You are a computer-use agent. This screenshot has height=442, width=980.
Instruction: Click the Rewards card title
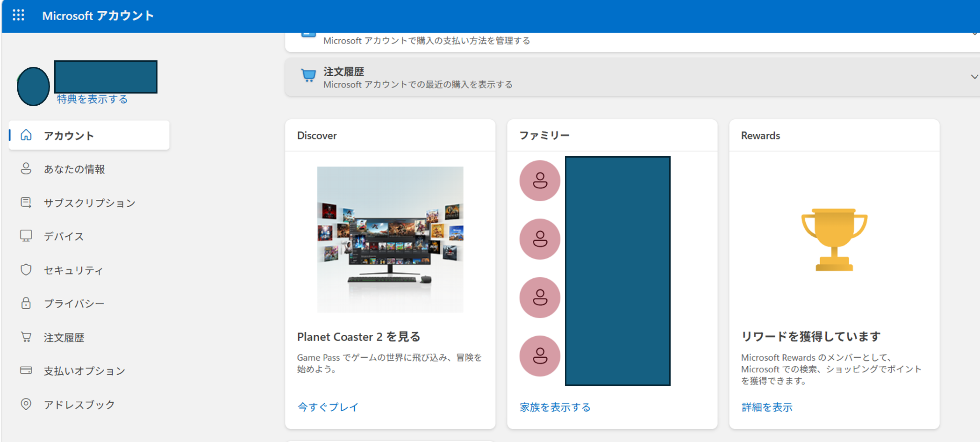point(760,135)
